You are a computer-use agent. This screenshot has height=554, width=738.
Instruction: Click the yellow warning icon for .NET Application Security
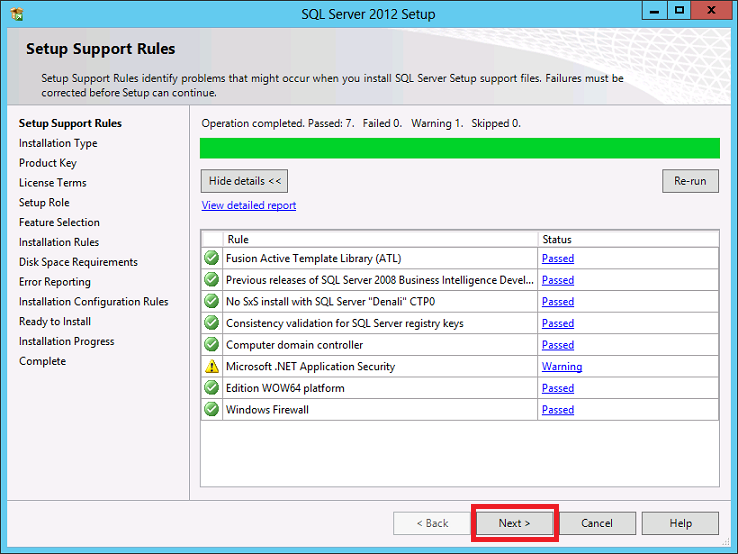(x=212, y=366)
